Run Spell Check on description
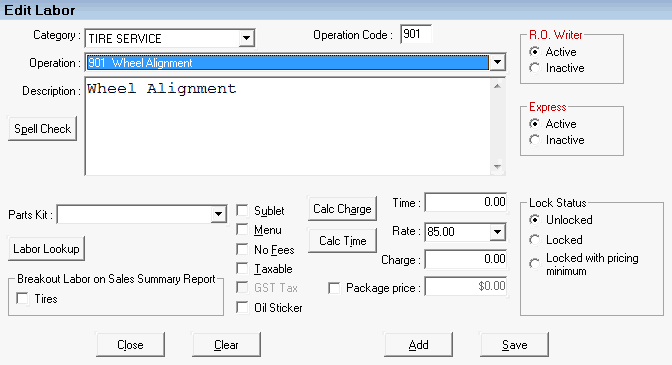672x365 pixels. point(42,129)
